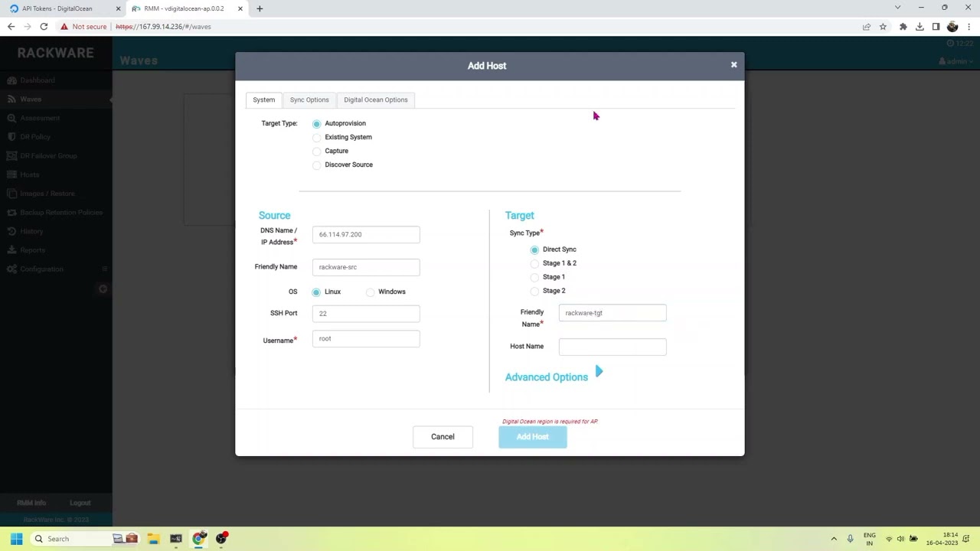Select Direct Sync sync type

click(534, 250)
